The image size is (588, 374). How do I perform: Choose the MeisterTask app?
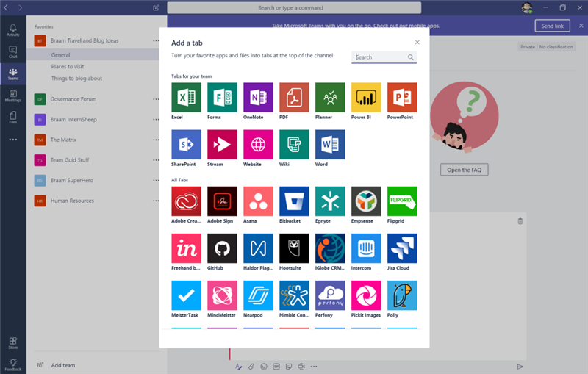click(x=186, y=295)
